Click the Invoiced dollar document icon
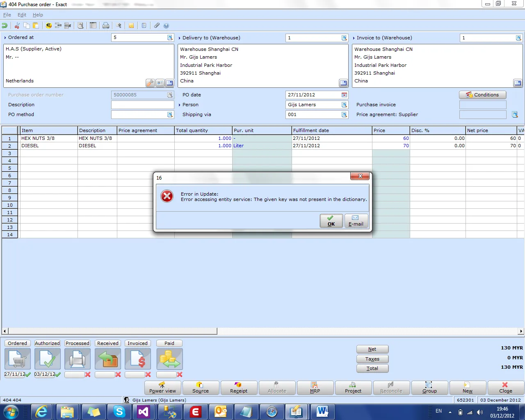Image resolution: width=525 pixels, height=420 pixels. (138, 359)
